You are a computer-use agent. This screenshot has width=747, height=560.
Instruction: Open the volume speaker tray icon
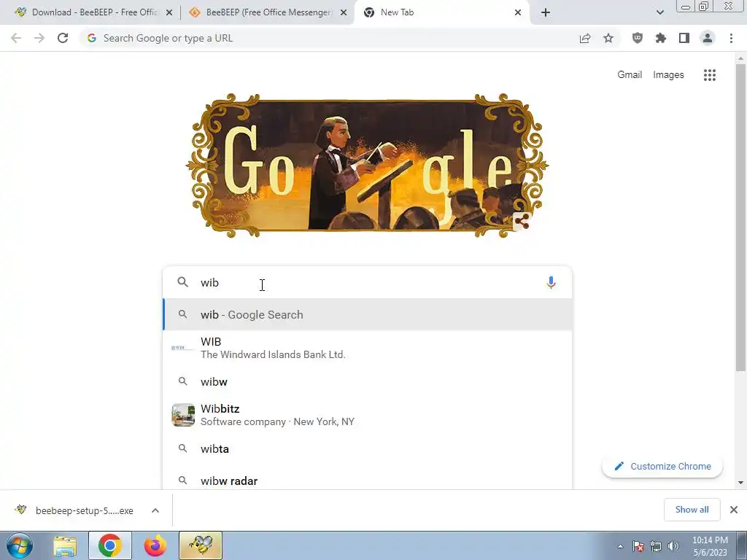673,546
